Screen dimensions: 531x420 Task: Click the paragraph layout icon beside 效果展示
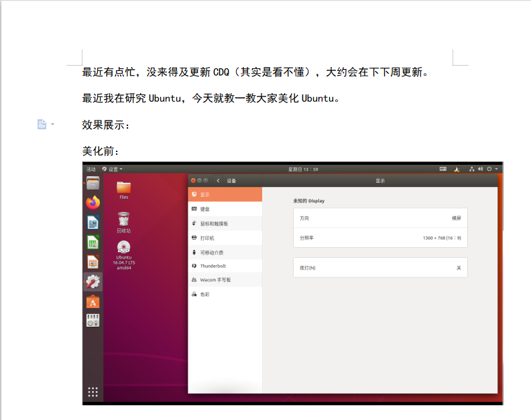pyautogui.click(x=42, y=124)
